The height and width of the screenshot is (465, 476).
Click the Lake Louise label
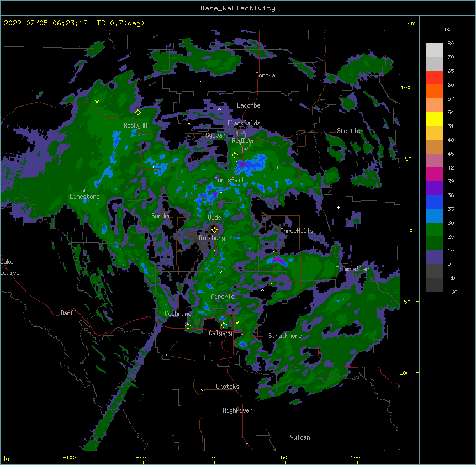[x=10, y=267]
